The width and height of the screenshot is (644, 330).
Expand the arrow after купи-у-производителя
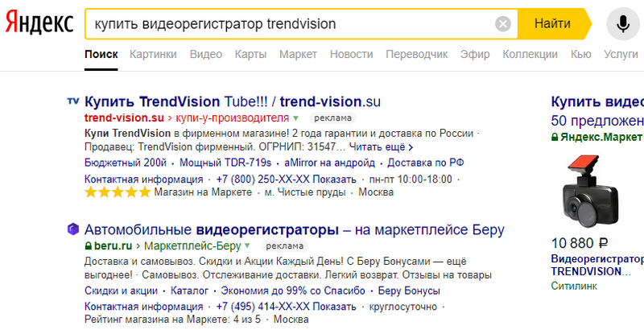(295, 118)
